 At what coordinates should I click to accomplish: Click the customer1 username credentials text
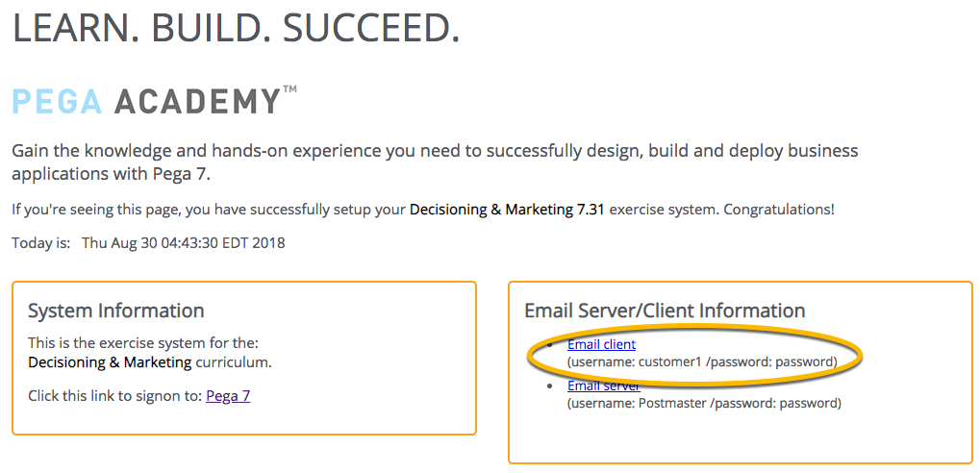pyautogui.click(x=702, y=361)
